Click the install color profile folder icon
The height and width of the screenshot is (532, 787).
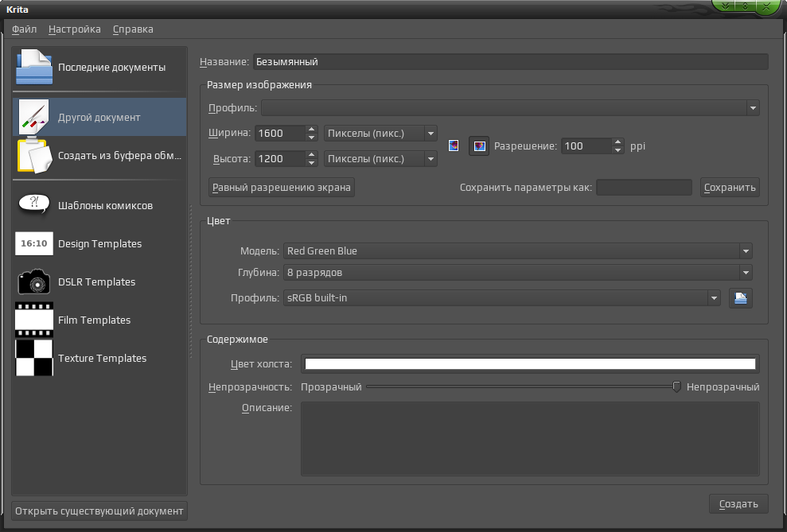(x=740, y=298)
